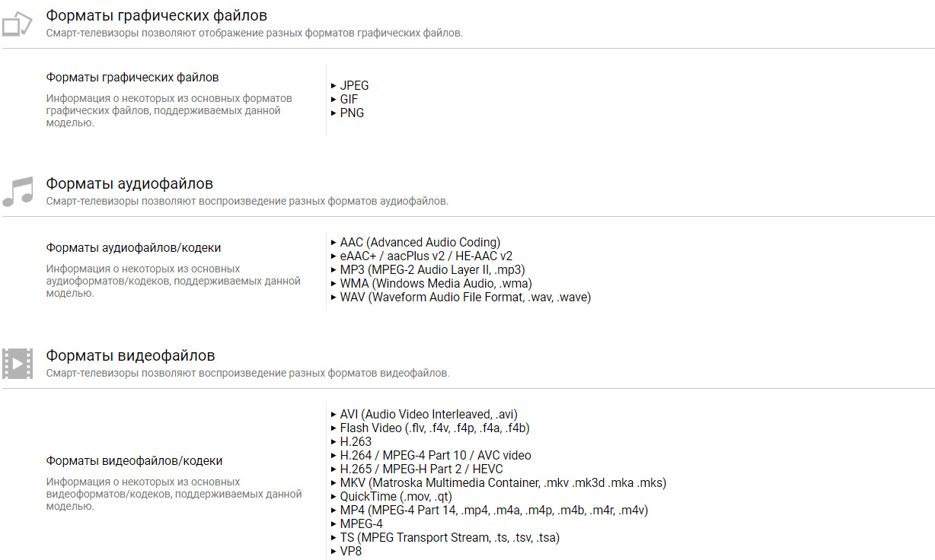Screen dimensions: 935x560
Task: Open the MKV Matroska Multimedia Container entry
Action: coord(503,483)
